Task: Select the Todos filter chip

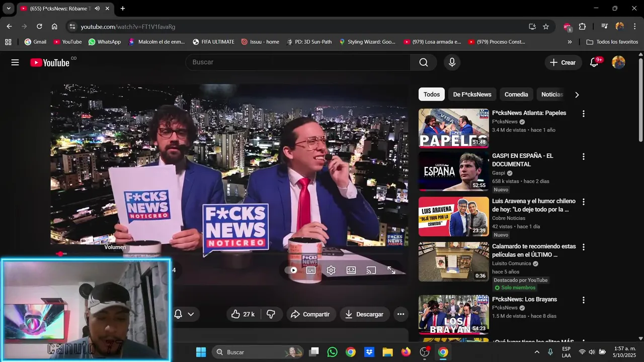Action: [432, 95]
